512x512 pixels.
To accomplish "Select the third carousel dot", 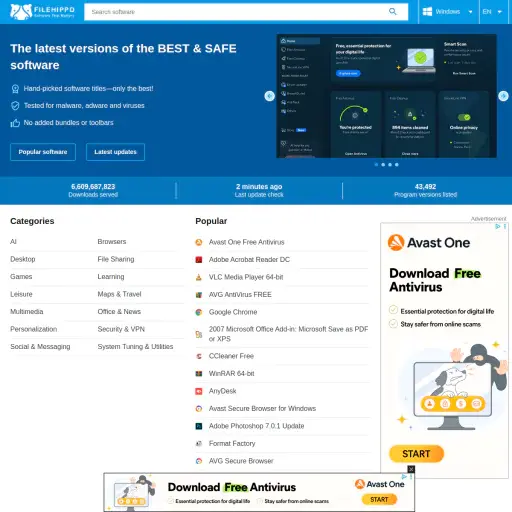I will point(390,165).
